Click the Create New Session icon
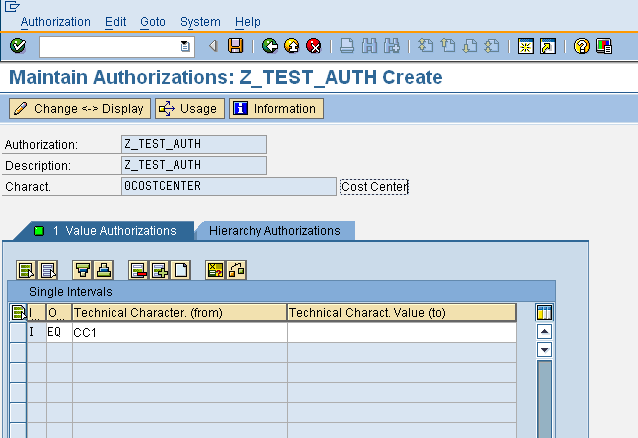This screenshot has height=438, width=638. [x=526, y=46]
